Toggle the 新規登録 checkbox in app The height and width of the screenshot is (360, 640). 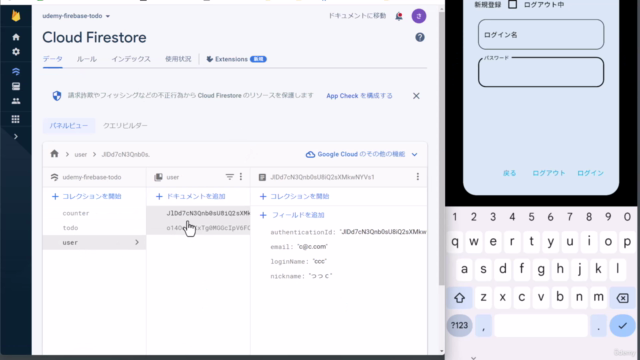[513, 5]
